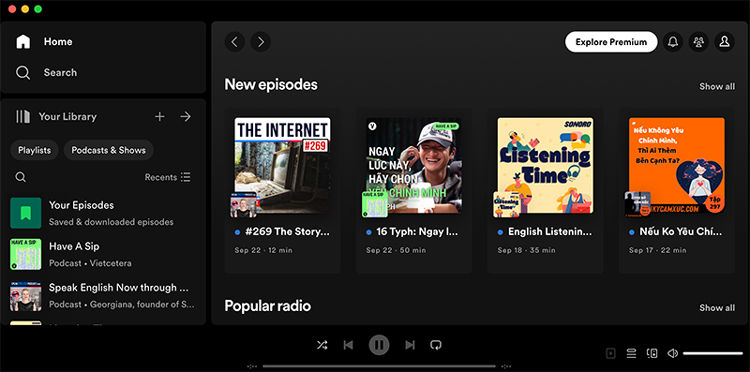
Task: Open Have A Sip podcast in library
Action: (103, 254)
